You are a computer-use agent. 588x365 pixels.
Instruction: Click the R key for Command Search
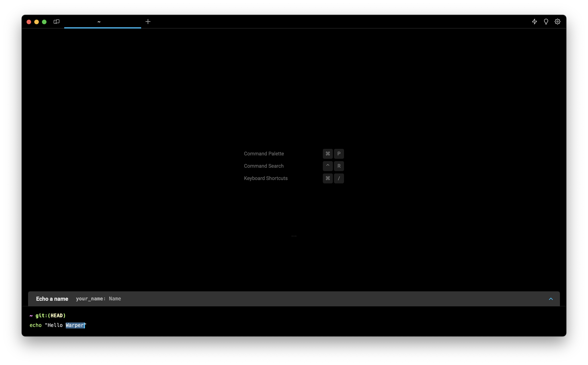339,166
